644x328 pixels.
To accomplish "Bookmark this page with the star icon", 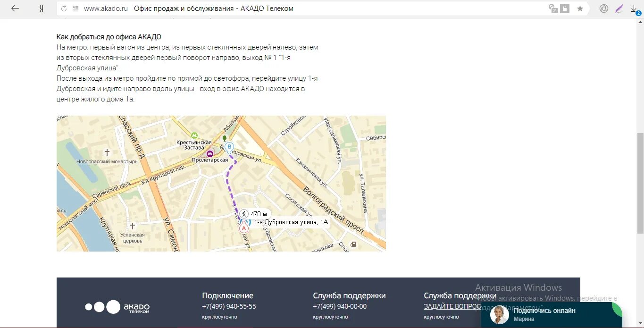I will pos(580,8).
